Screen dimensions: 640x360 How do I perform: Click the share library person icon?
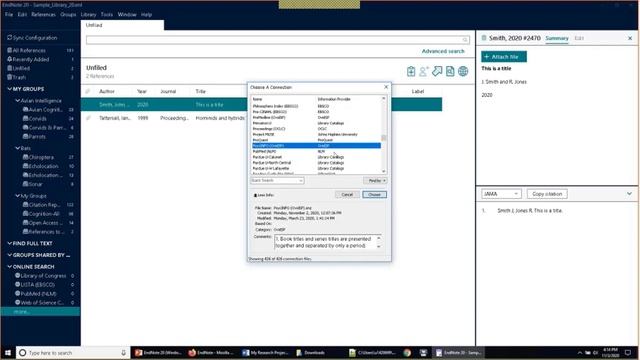point(424,71)
